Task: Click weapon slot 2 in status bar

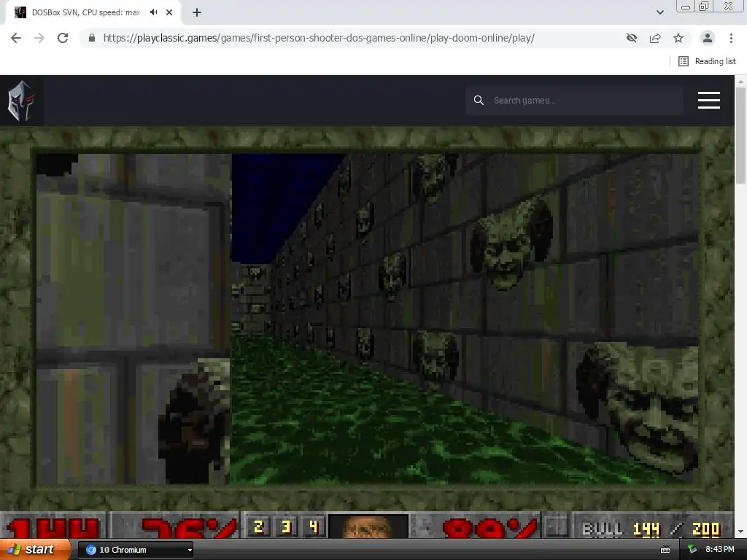Action: click(x=259, y=526)
